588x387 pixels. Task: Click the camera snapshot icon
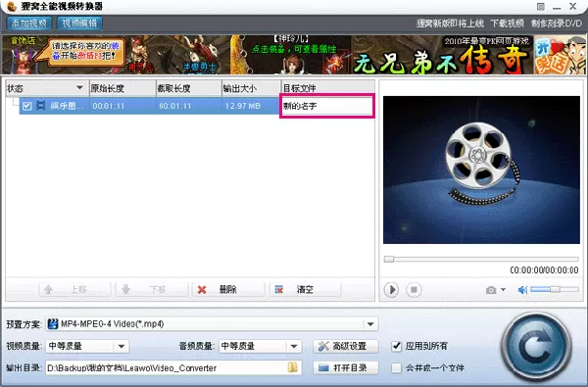491,290
